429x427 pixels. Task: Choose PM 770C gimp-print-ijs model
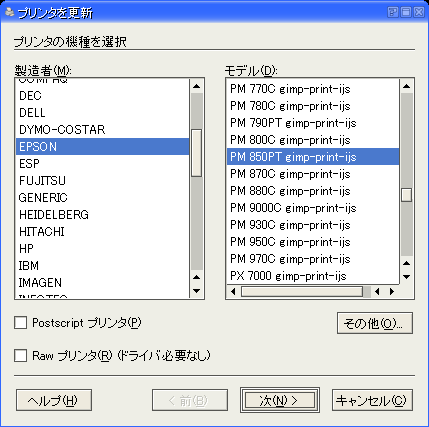[313, 89]
